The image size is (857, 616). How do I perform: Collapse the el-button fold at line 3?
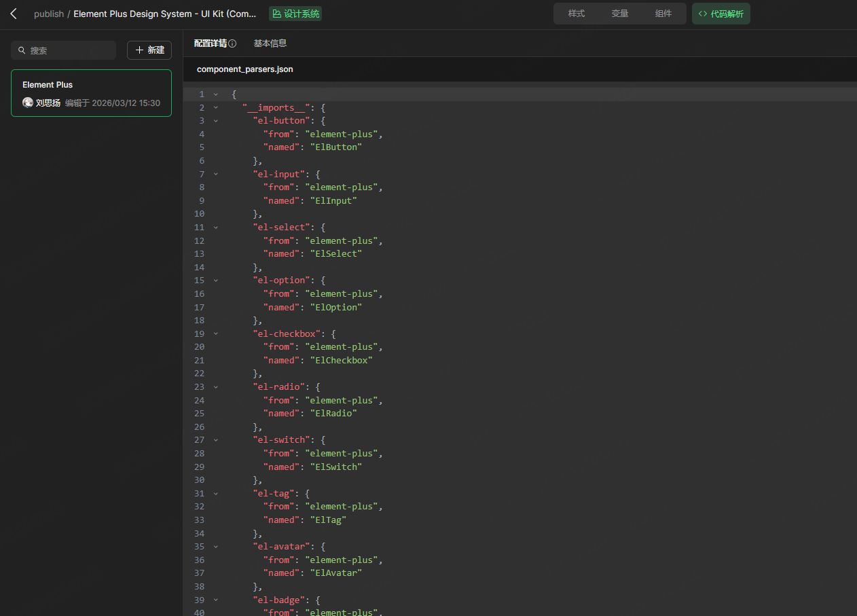(216, 121)
